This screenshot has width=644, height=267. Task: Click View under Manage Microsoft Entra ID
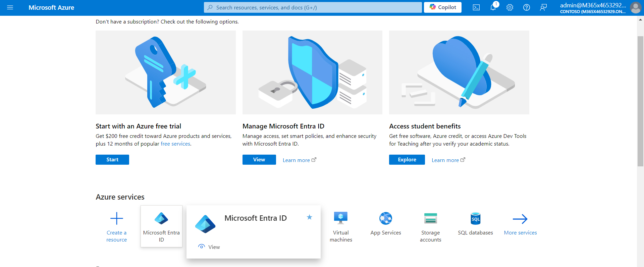click(x=259, y=160)
